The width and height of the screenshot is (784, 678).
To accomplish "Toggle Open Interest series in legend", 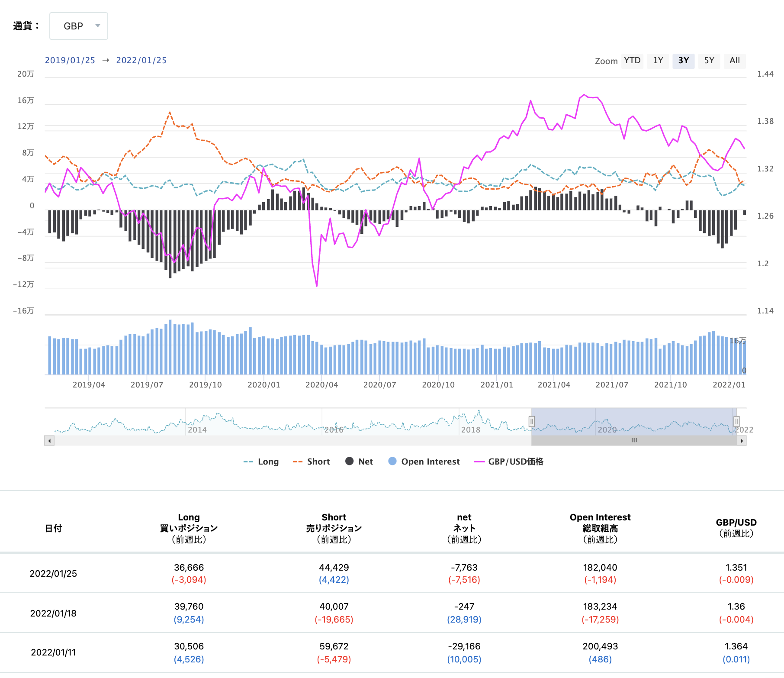I will [x=424, y=462].
